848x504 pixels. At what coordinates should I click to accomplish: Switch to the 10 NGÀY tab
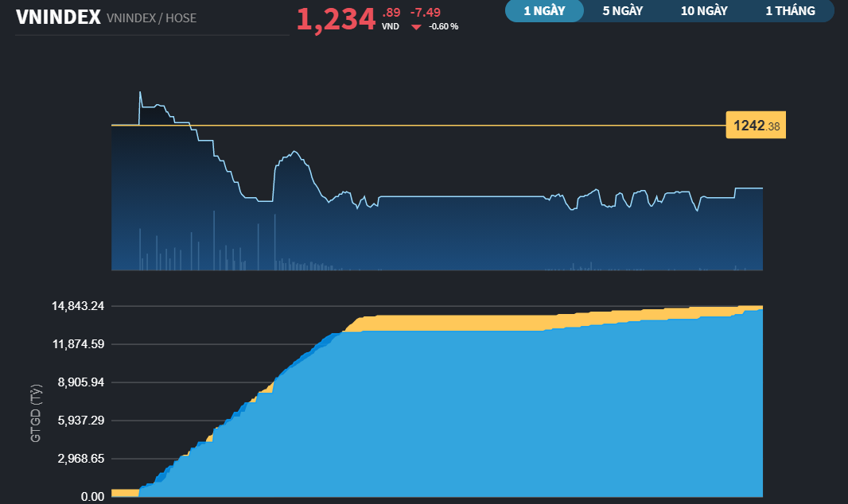pos(703,11)
